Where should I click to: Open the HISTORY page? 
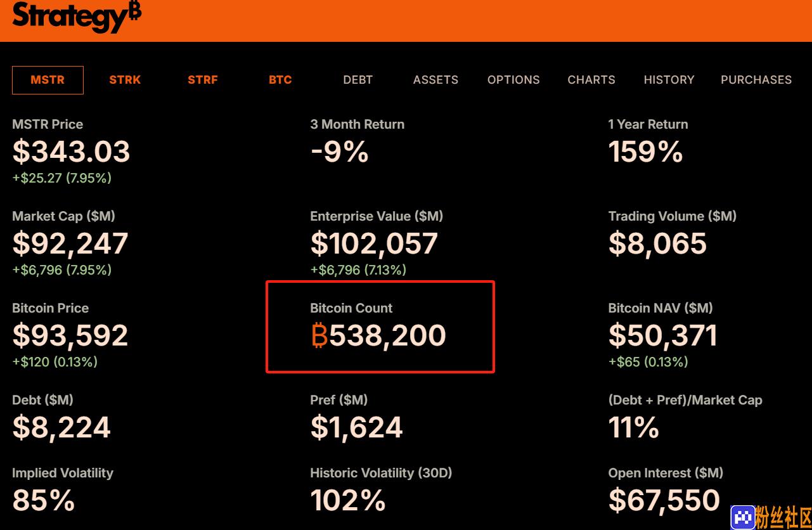pyautogui.click(x=669, y=80)
